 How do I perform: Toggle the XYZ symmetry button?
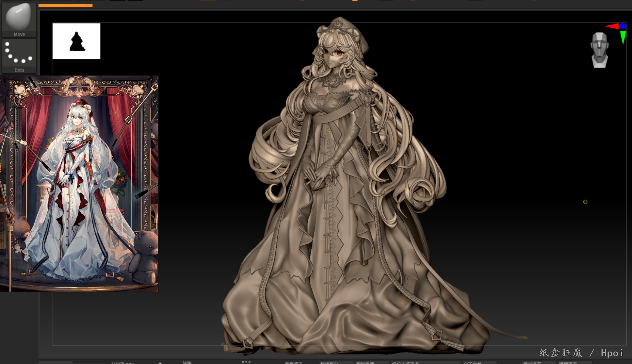246,362
